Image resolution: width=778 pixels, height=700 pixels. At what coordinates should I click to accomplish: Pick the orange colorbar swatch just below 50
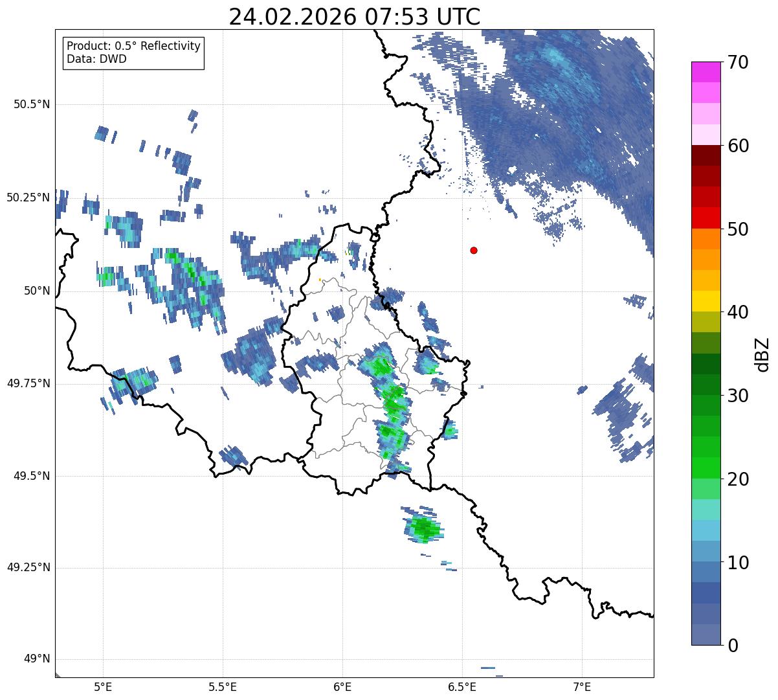[706, 239]
